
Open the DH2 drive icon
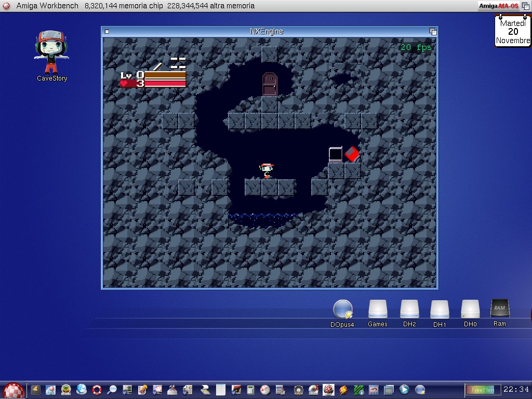click(409, 310)
